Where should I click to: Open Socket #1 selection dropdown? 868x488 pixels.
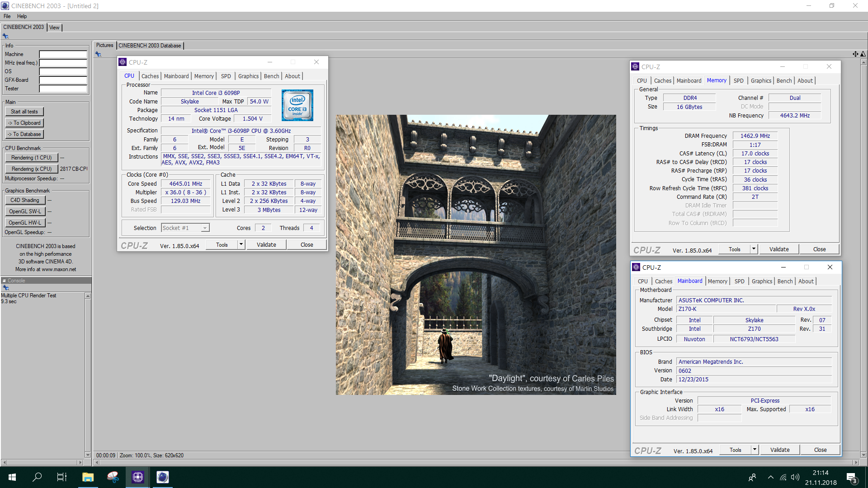pyautogui.click(x=185, y=228)
